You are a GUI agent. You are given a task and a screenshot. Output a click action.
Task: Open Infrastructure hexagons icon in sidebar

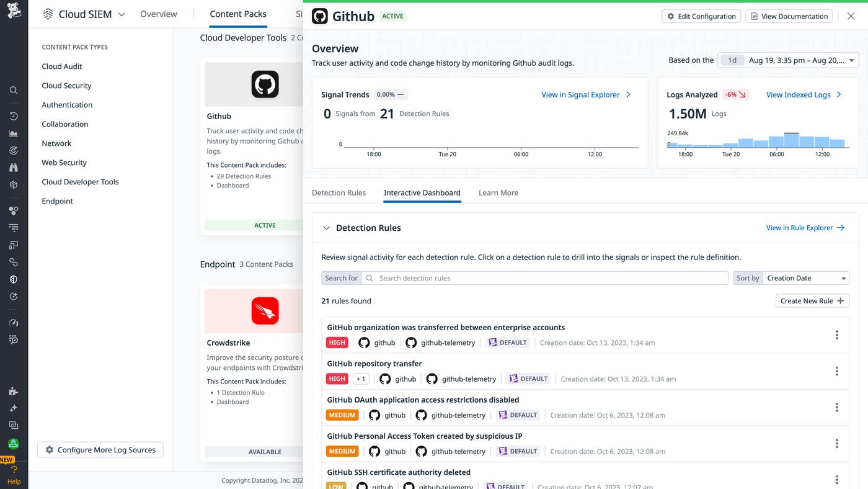(x=14, y=210)
